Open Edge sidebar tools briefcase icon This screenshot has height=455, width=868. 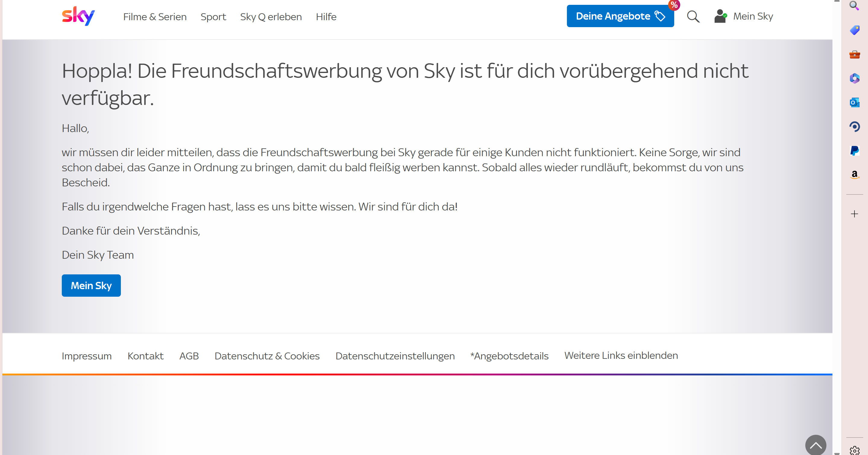pyautogui.click(x=854, y=54)
